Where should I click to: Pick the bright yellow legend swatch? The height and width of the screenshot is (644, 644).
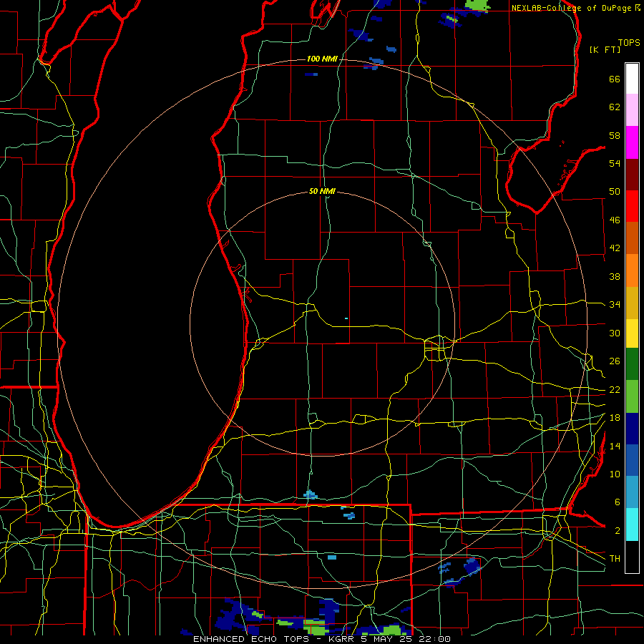coord(632,333)
